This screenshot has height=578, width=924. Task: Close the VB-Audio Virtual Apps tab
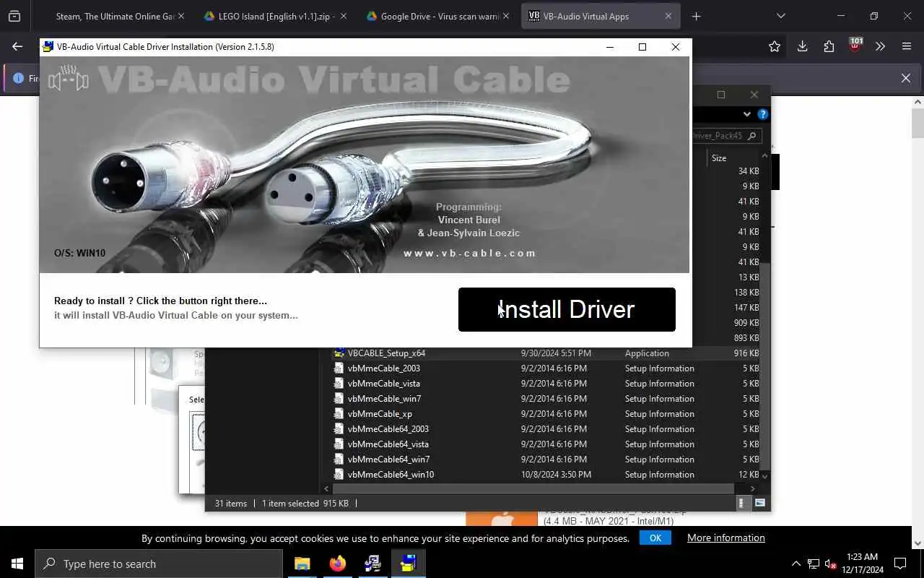click(x=668, y=16)
